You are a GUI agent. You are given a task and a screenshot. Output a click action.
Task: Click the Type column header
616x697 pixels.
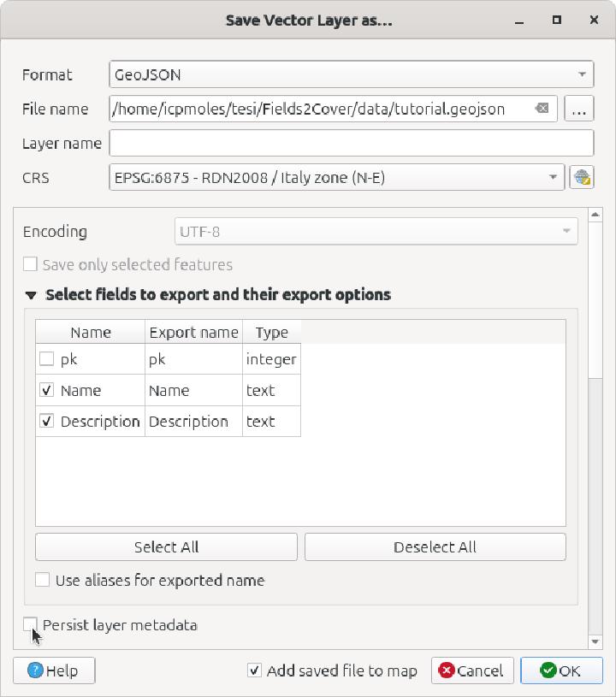click(270, 333)
